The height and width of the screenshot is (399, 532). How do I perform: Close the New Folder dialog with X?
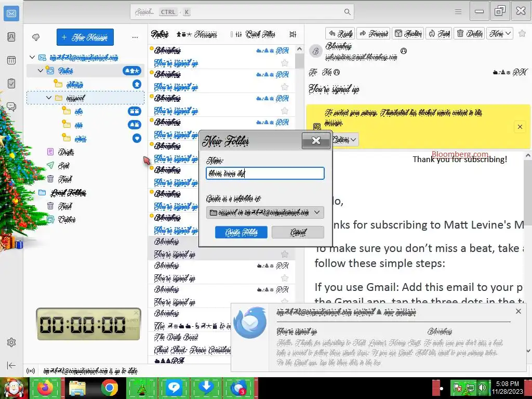point(316,140)
